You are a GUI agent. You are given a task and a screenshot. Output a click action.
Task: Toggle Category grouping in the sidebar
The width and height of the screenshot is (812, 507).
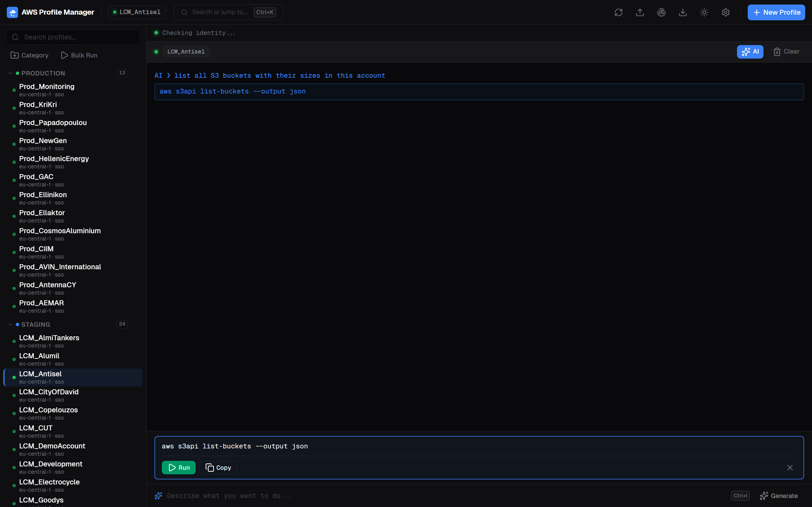[x=29, y=55]
